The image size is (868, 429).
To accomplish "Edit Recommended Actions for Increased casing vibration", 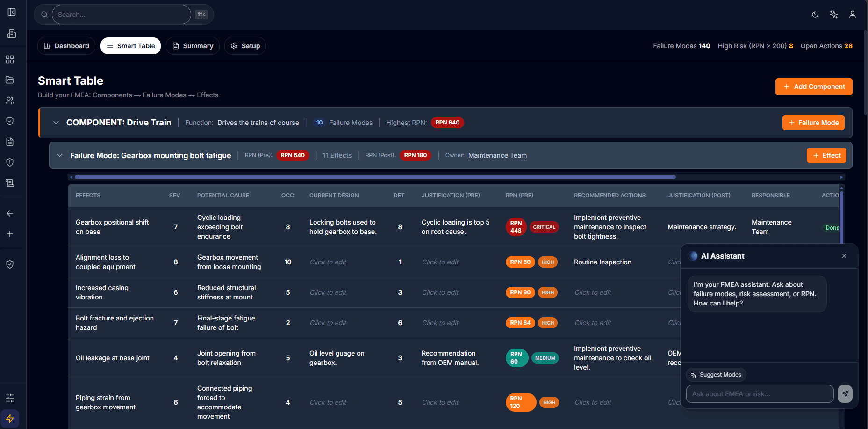I will tap(593, 292).
